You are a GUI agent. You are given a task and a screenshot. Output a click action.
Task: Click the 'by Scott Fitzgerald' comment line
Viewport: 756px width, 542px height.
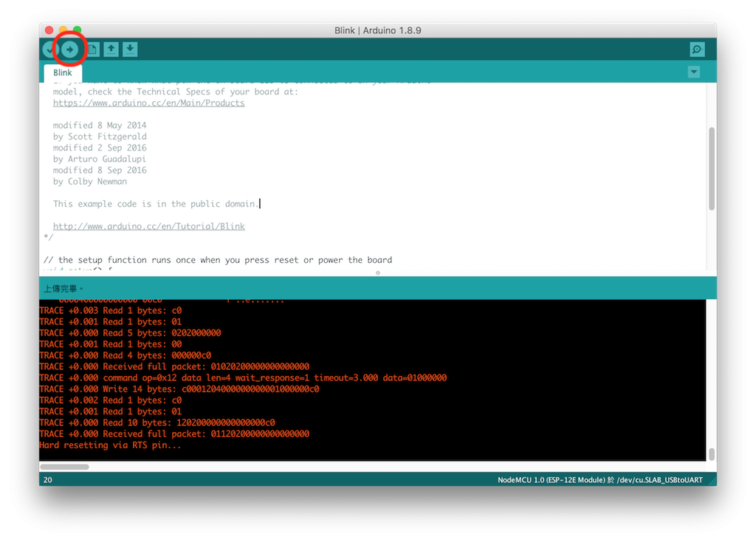pos(100,137)
